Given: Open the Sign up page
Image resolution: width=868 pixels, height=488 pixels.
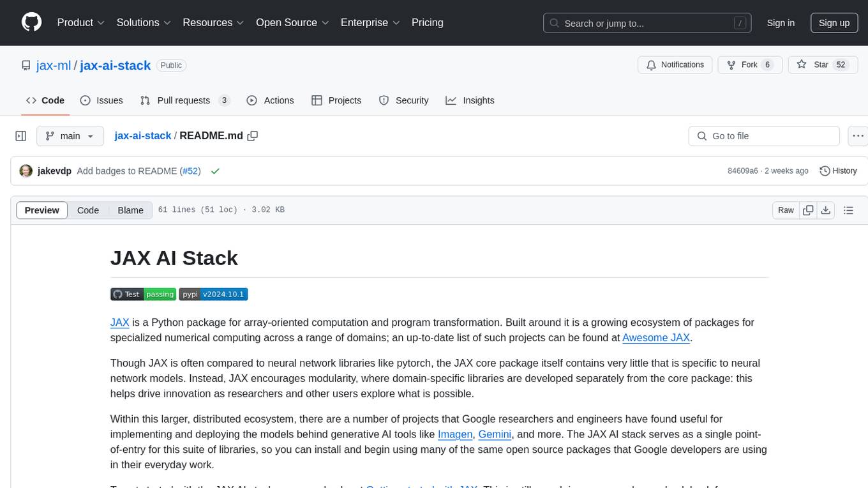Looking at the screenshot, I should tap(834, 23).
